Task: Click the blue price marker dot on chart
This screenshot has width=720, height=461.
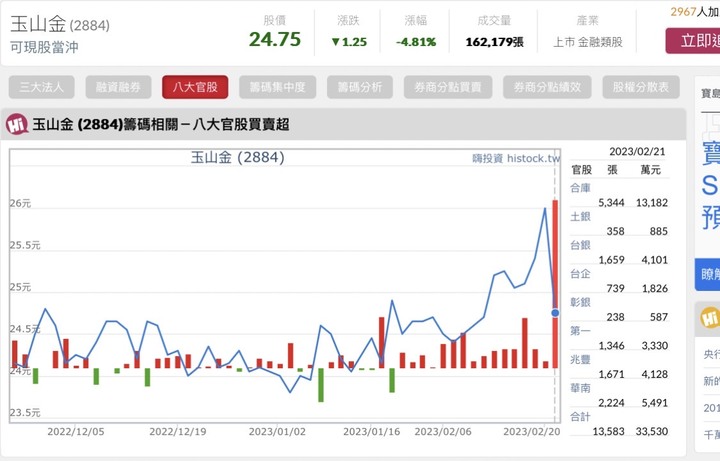Action: 555,313
